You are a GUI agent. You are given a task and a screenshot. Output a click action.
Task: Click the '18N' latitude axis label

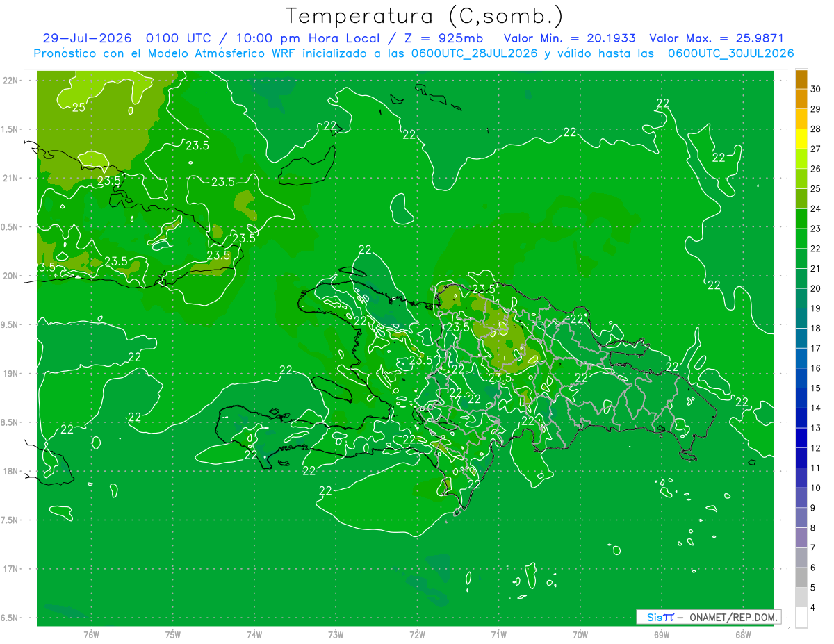[12, 471]
